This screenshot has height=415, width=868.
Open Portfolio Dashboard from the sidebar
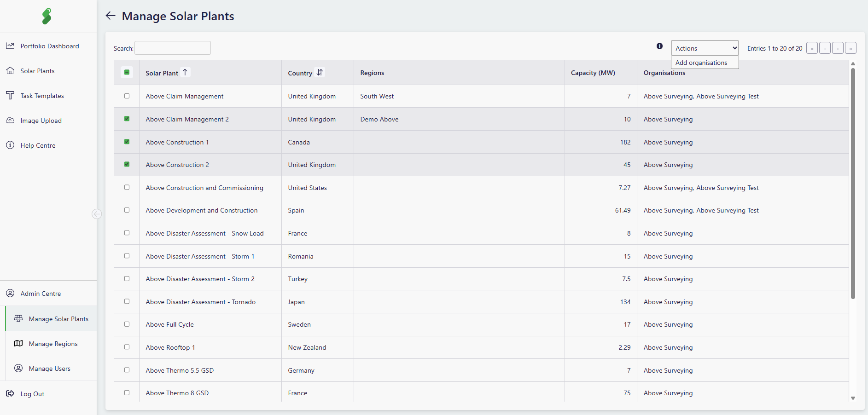[x=49, y=46]
